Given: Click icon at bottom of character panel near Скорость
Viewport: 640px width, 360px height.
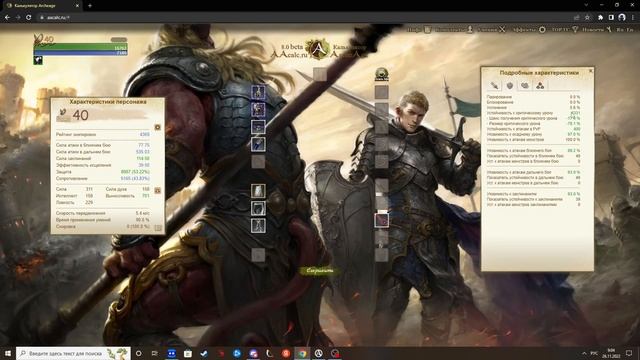Looking at the screenshot, I should click(x=158, y=228).
